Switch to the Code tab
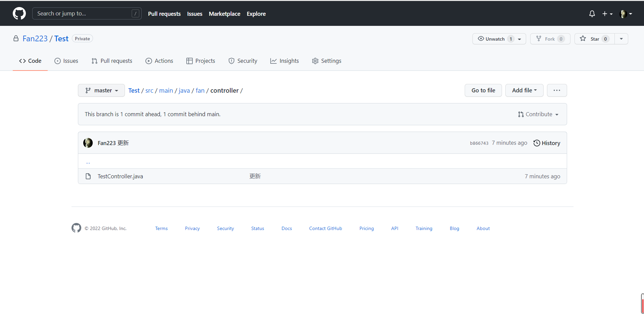This screenshot has height=319, width=644. click(x=30, y=61)
